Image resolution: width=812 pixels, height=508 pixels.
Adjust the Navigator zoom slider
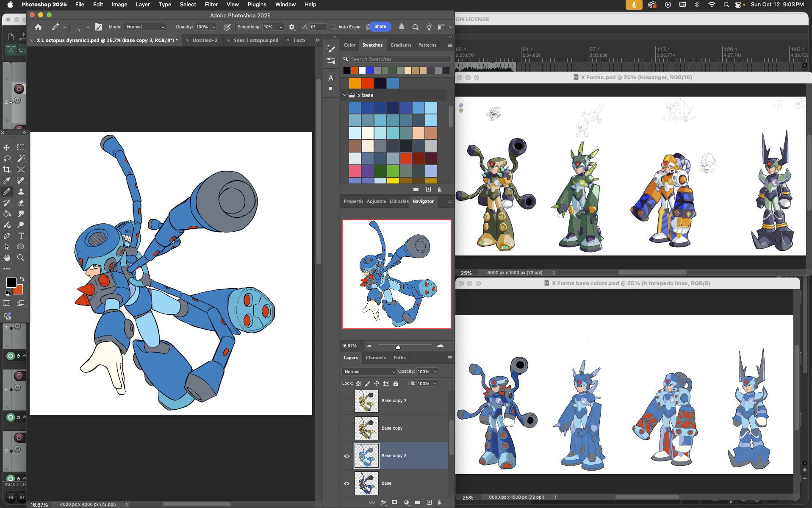pos(398,347)
